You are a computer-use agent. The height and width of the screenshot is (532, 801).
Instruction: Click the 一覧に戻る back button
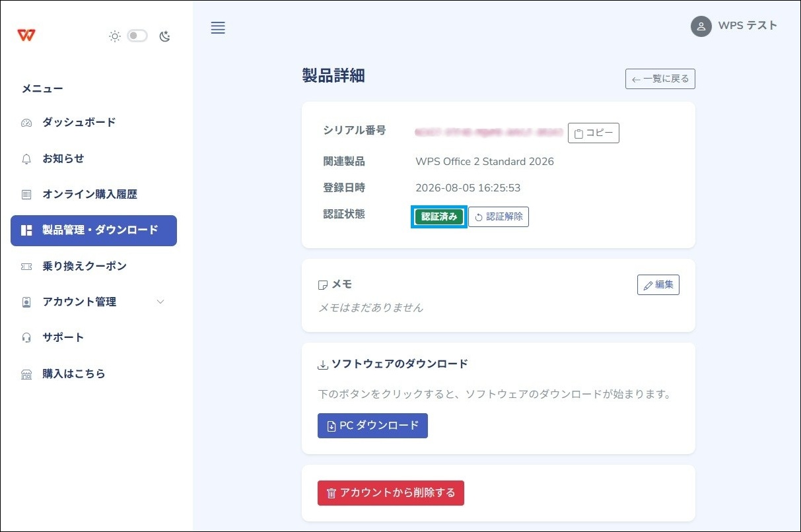click(660, 79)
